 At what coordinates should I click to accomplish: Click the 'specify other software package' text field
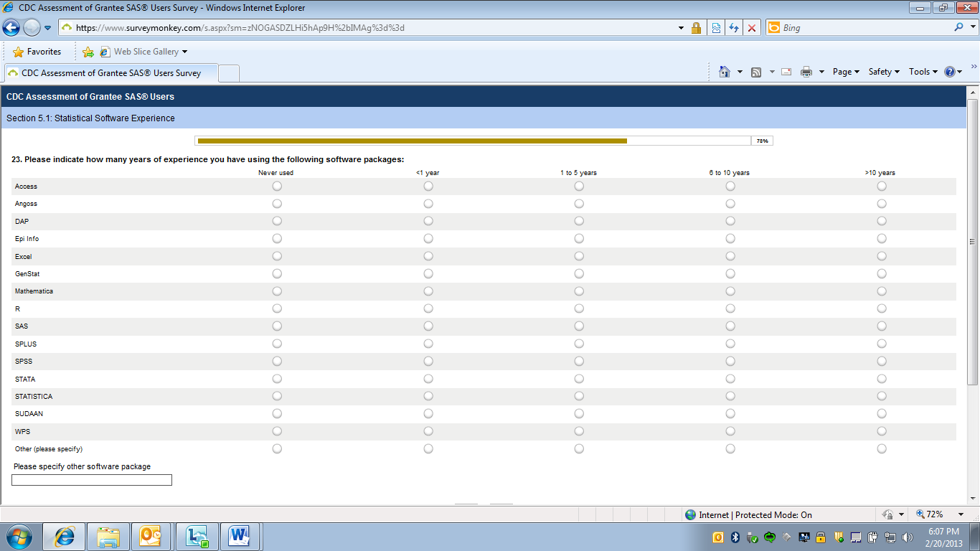[92, 480]
